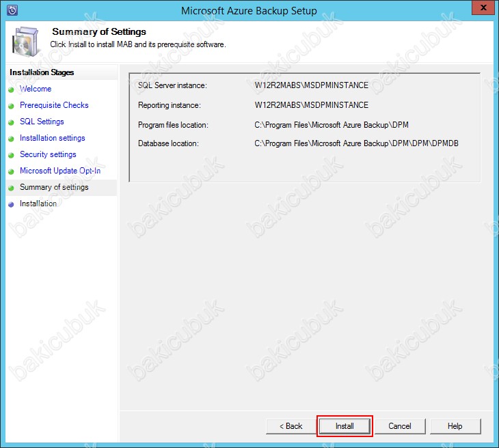The height and width of the screenshot is (448, 499).
Task: Click the 'Program files location:' label
Action: click(x=173, y=125)
